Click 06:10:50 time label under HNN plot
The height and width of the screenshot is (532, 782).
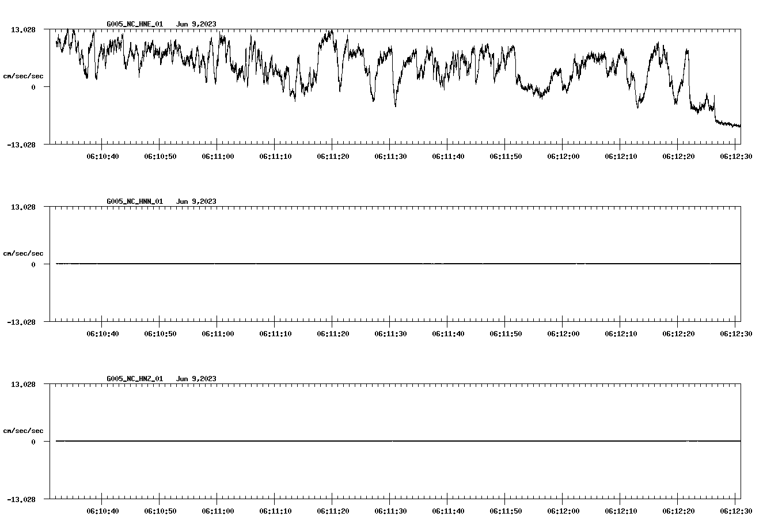point(161,334)
